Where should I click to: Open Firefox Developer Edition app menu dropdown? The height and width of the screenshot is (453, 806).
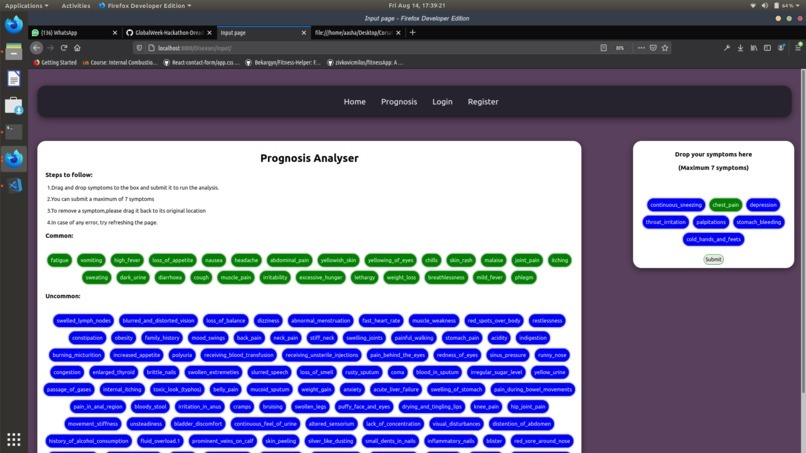click(x=145, y=6)
